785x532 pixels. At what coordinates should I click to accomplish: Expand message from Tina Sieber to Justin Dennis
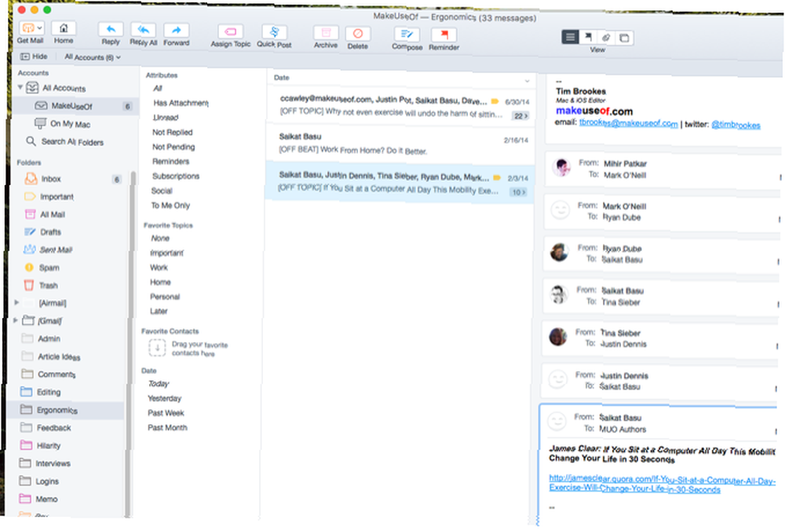point(660,339)
